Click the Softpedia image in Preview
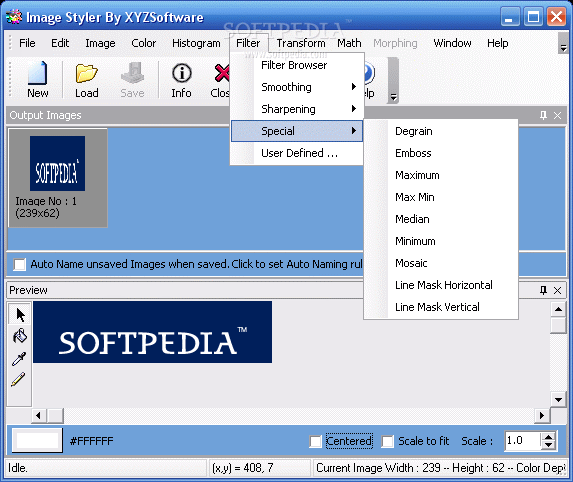This screenshot has height=482, width=573. click(x=152, y=332)
